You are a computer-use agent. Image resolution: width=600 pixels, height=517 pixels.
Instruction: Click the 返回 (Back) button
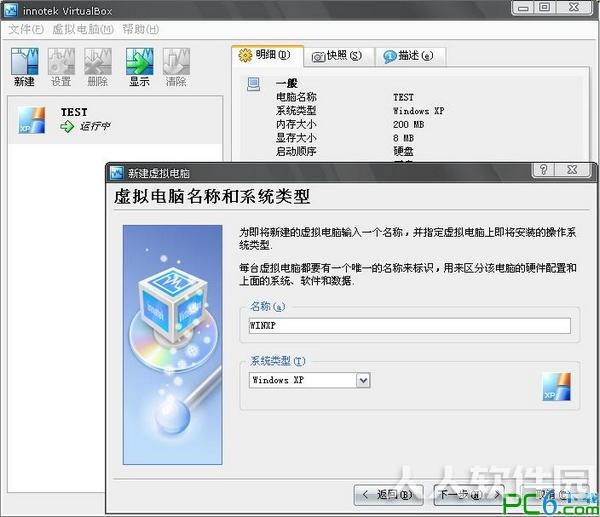click(x=388, y=495)
